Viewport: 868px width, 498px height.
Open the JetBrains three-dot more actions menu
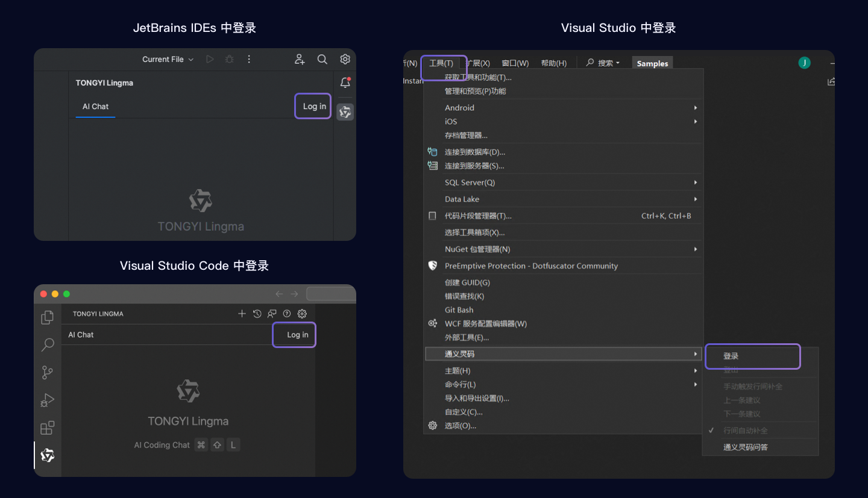point(249,59)
